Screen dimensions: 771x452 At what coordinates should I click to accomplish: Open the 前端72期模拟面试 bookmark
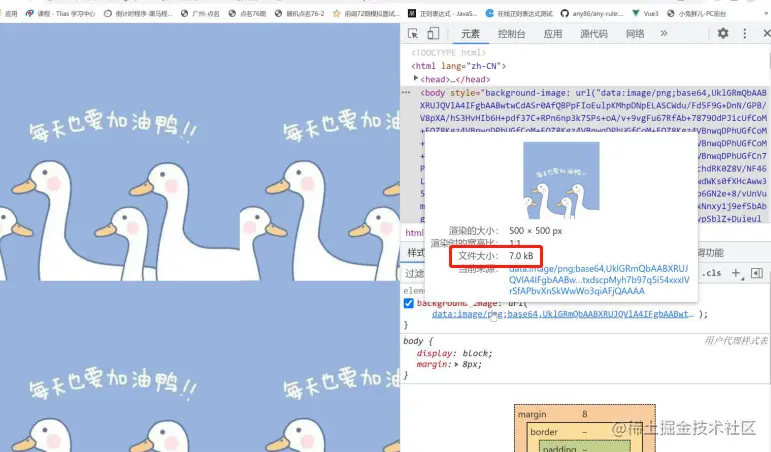pos(366,13)
